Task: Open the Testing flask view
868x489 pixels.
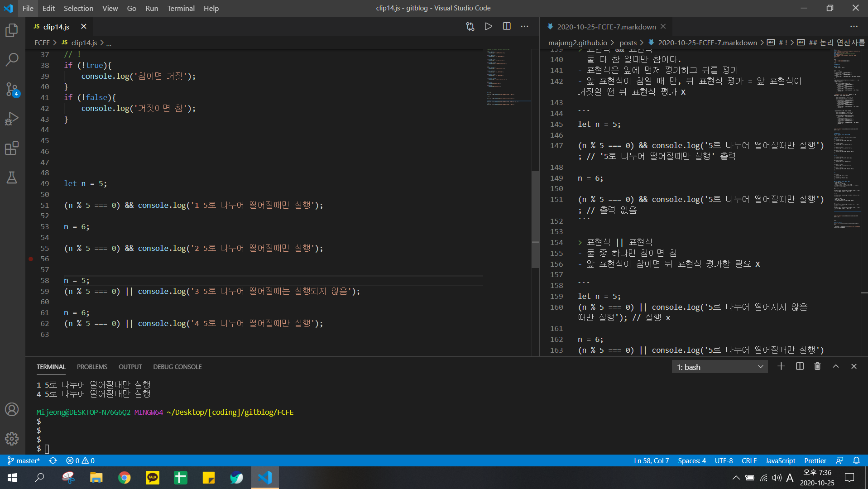Action: pos(12,177)
